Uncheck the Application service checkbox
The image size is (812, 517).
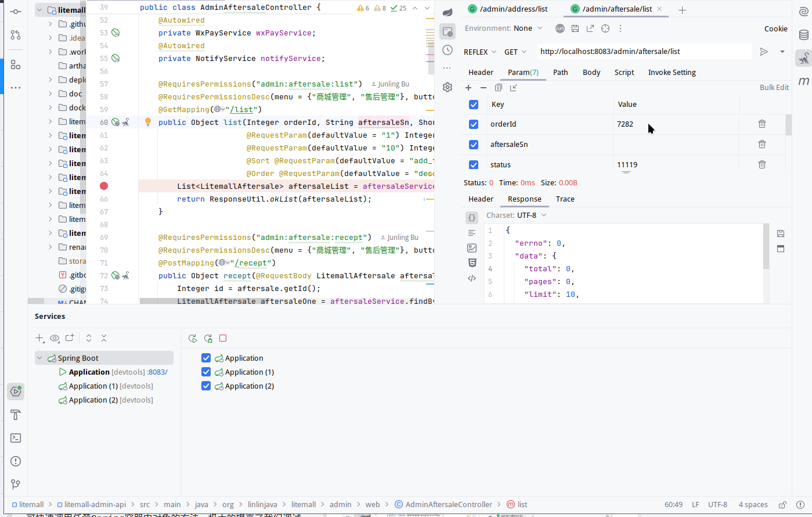click(206, 358)
